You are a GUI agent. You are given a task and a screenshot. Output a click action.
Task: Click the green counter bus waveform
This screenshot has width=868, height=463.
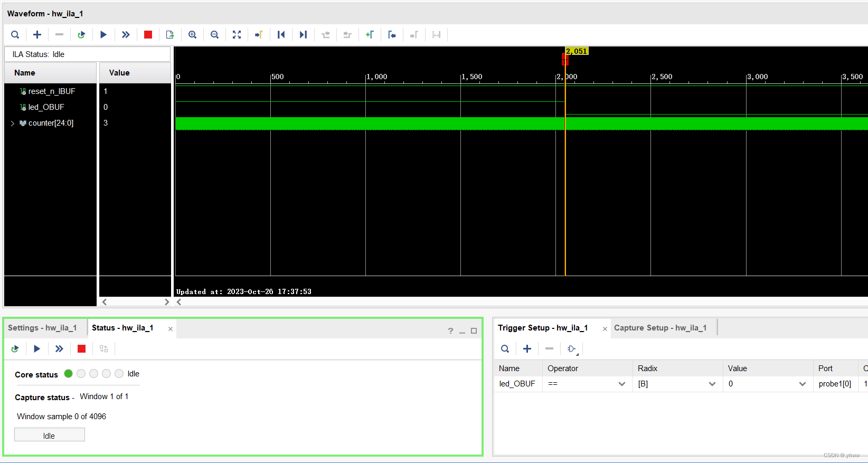coord(522,124)
